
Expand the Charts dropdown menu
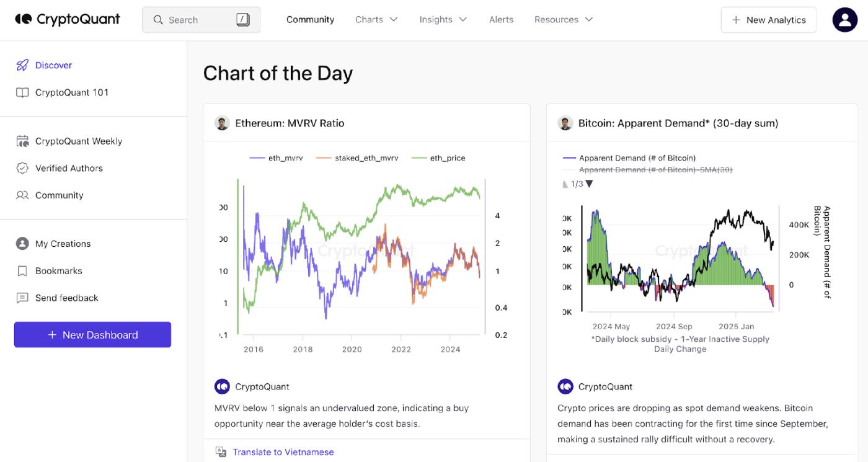[x=376, y=20]
